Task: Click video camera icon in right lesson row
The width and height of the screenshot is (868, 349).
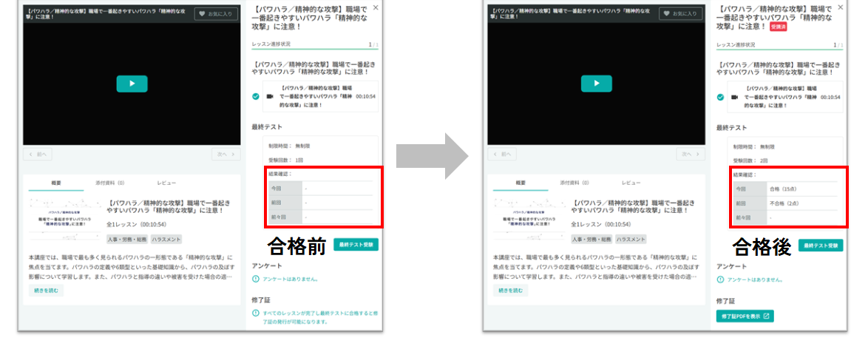Action: pyautogui.click(x=735, y=96)
